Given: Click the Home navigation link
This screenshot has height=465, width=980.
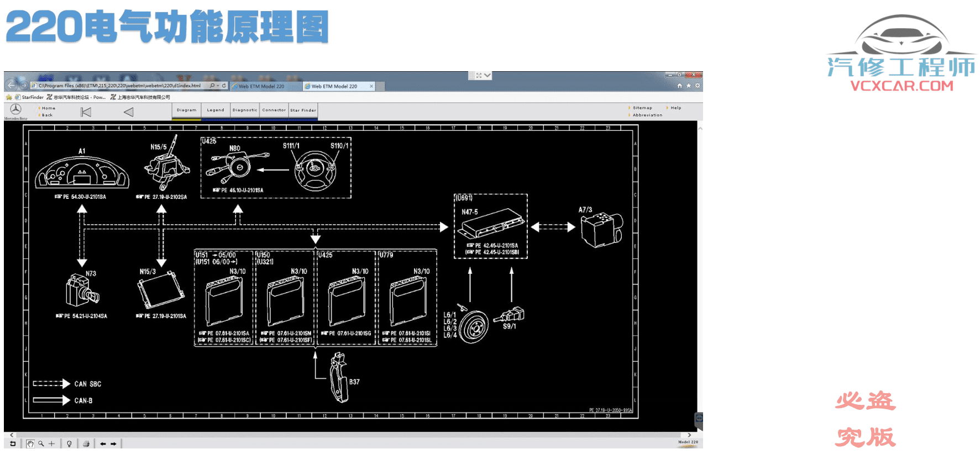Looking at the screenshot, I should (49, 108).
